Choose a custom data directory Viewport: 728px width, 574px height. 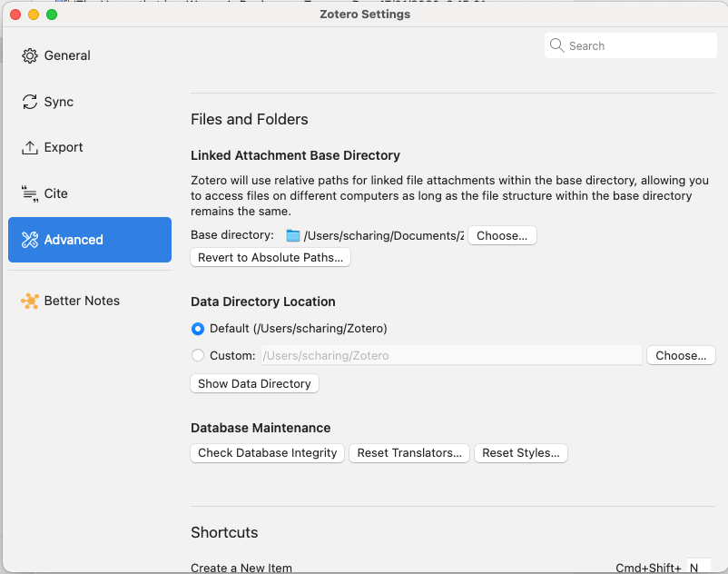click(681, 355)
